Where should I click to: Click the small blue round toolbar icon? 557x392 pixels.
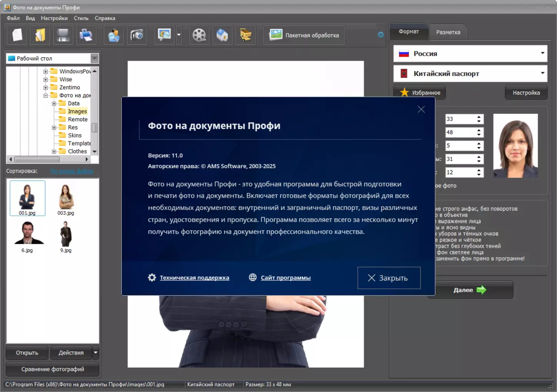pyautogui.click(x=381, y=35)
